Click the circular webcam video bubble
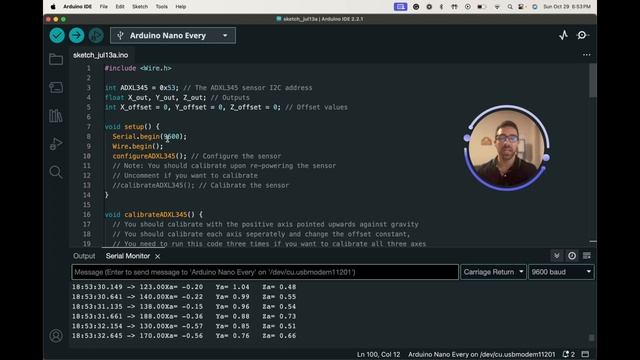Viewport: 640px width, 360px height. point(507,148)
